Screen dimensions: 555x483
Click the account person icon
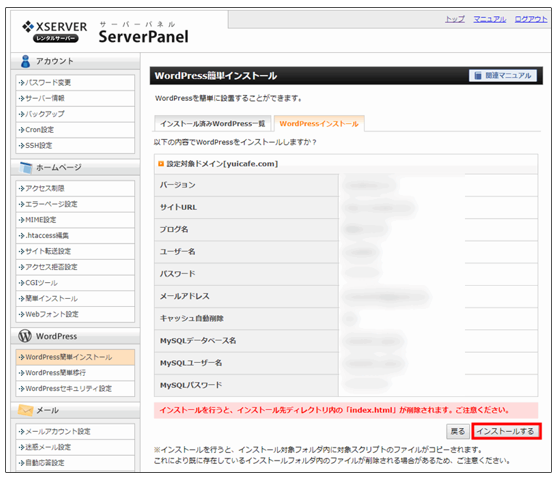[25, 61]
